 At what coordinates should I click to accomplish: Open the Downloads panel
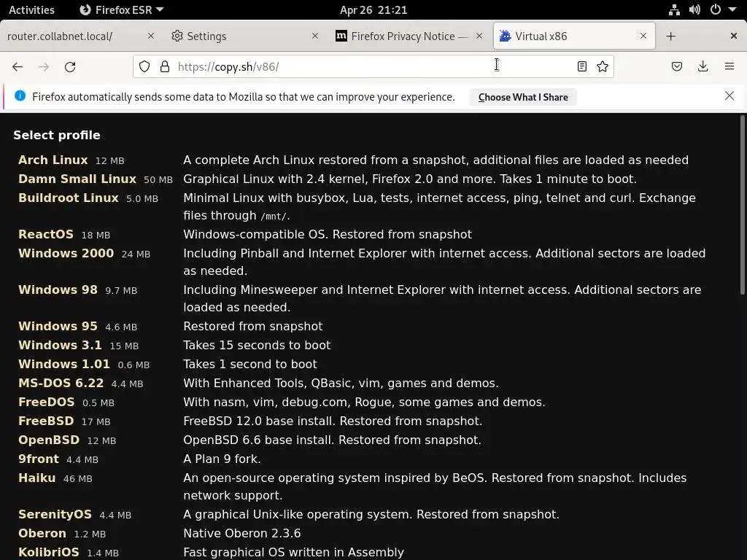pyautogui.click(x=703, y=66)
